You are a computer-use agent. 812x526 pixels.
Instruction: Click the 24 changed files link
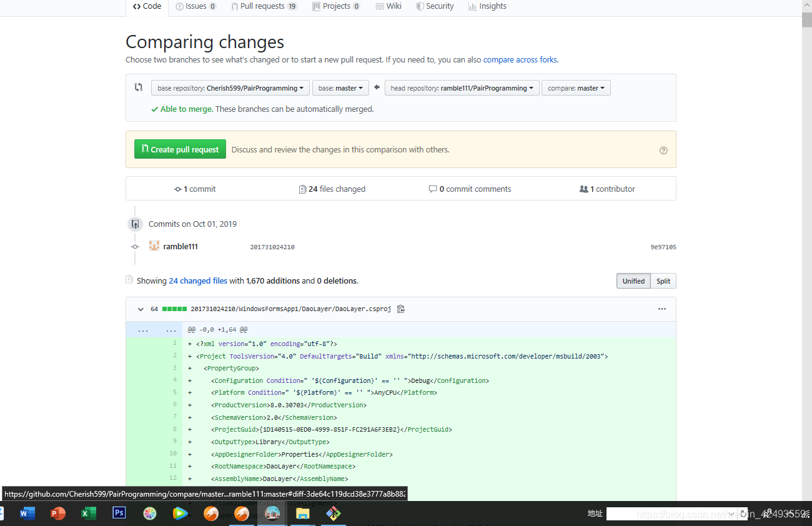(x=198, y=281)
